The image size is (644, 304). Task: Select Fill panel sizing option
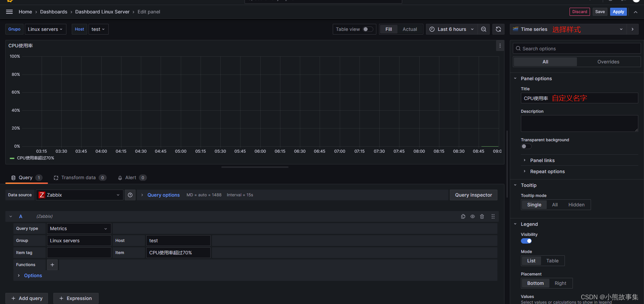pos(389,29)
